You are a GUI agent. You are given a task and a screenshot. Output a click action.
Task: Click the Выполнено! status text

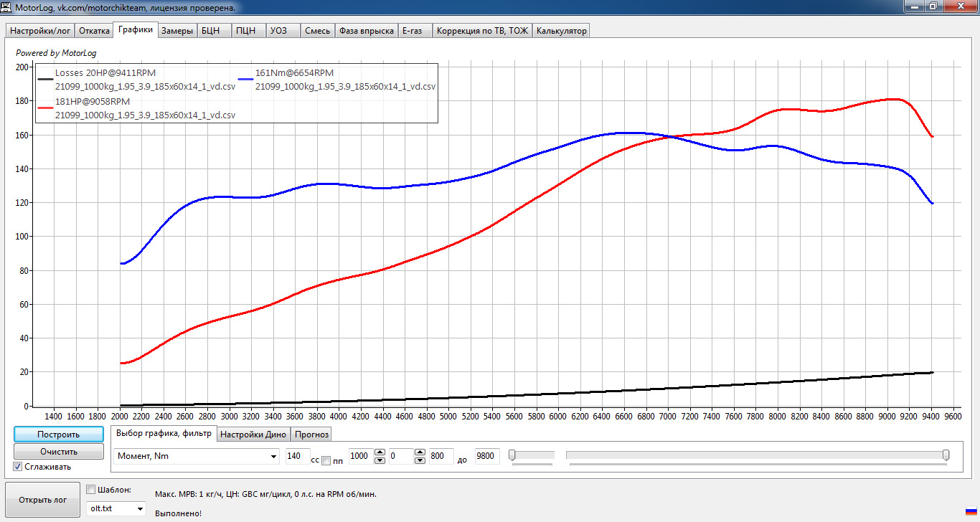[x=179, y=513]
